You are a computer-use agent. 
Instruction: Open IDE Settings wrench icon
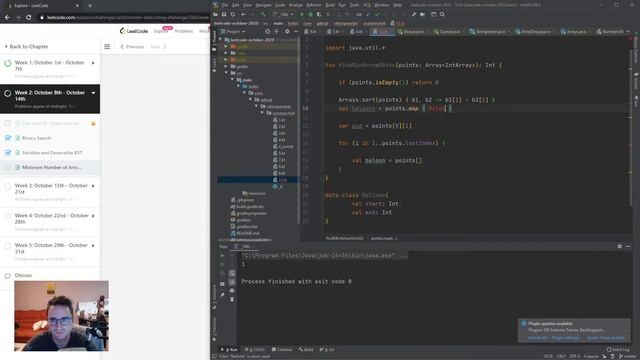point(413,14)
